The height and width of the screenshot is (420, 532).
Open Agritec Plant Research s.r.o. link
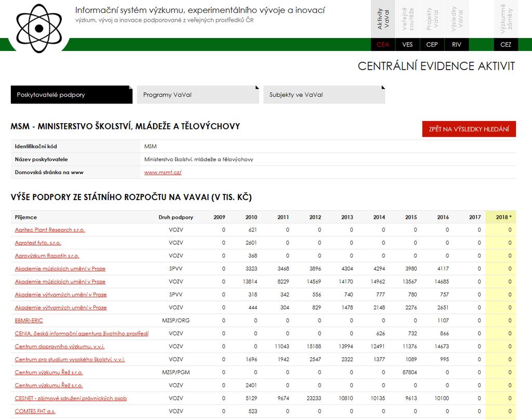coord(50,230)
